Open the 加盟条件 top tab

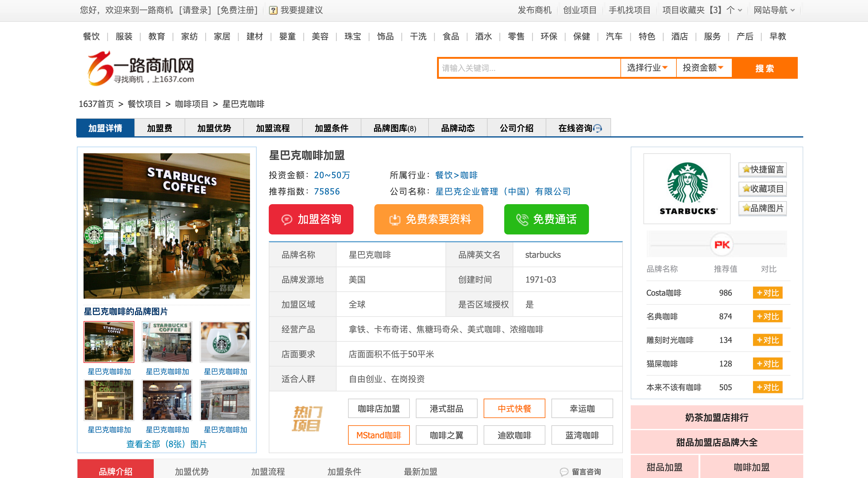click(331, 128)
